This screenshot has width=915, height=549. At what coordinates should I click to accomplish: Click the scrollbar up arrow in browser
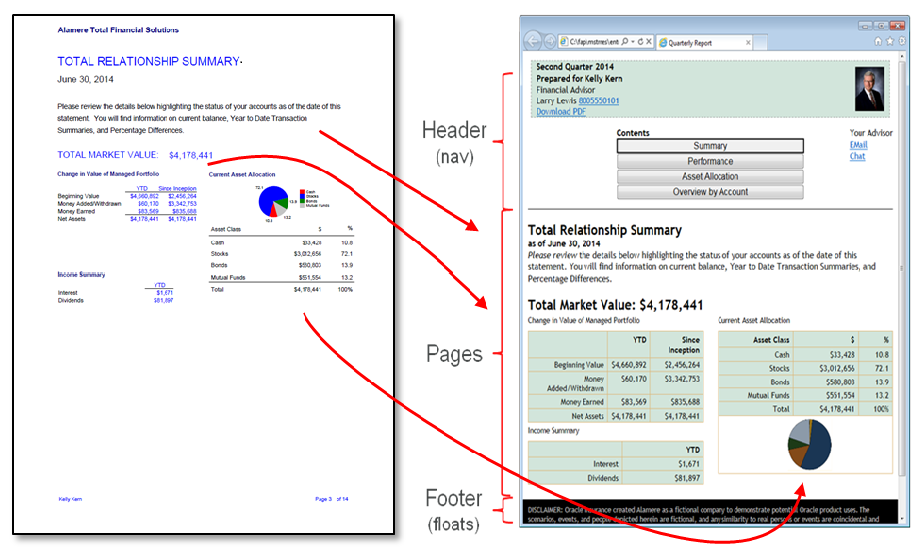click(x=903, y=56)
